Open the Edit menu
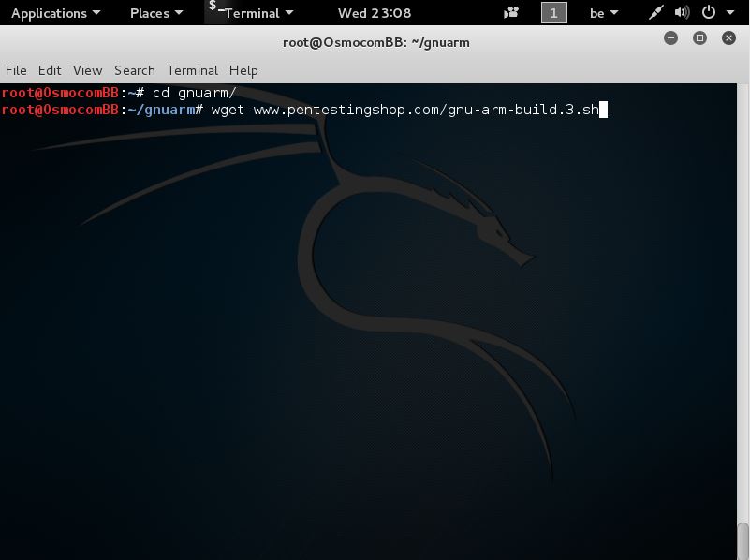This screenshot has height=560, width=750. tap(50, 70)
